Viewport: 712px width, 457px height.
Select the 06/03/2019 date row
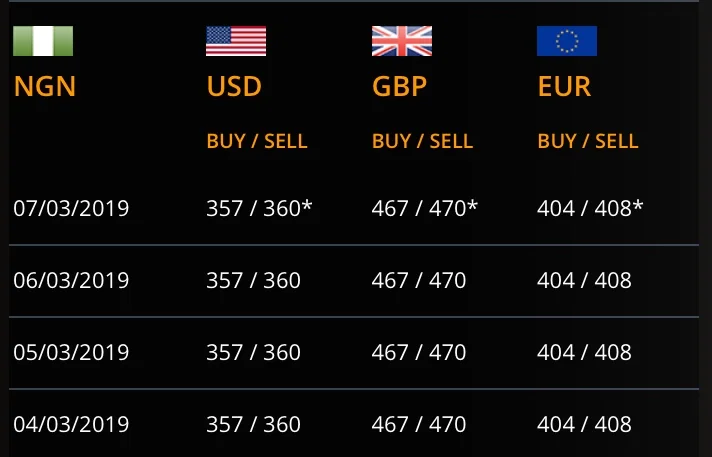point(354,281)
